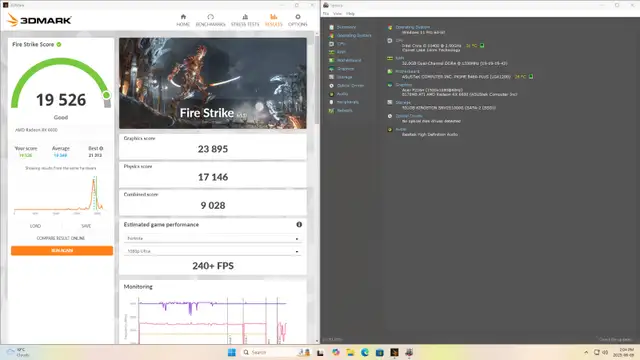The width and height of the screenshot is (640, 360).
Task: Open the weather widget on the taskbar
Action: tap(17, 352)
